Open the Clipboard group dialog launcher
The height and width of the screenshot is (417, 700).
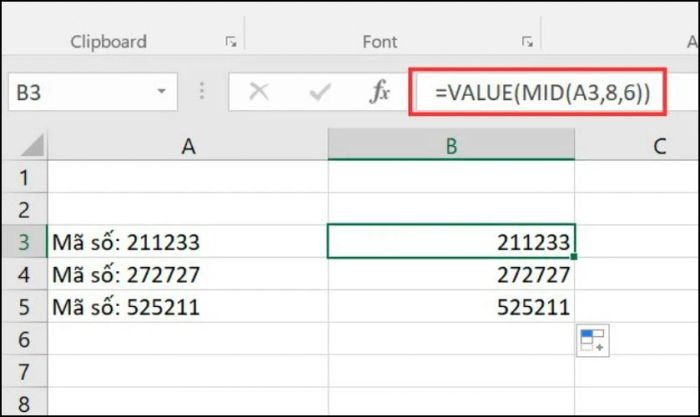[x=231, y=42]
